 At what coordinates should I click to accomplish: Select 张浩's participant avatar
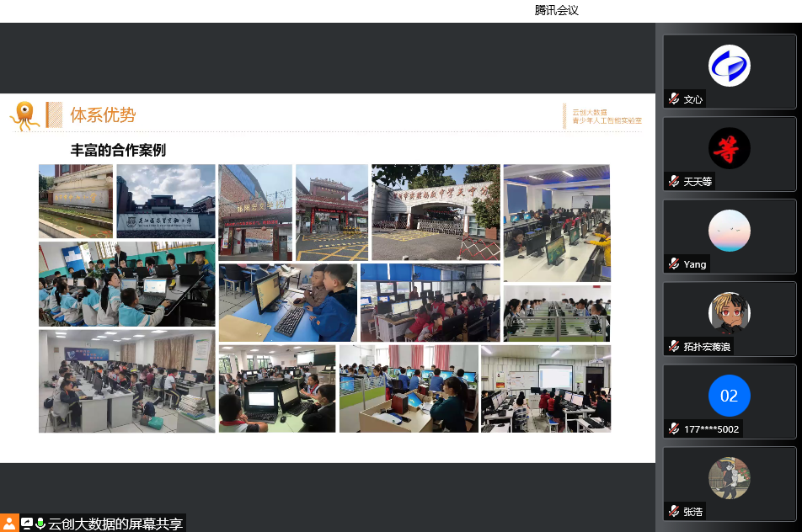[x=729, y=478]
